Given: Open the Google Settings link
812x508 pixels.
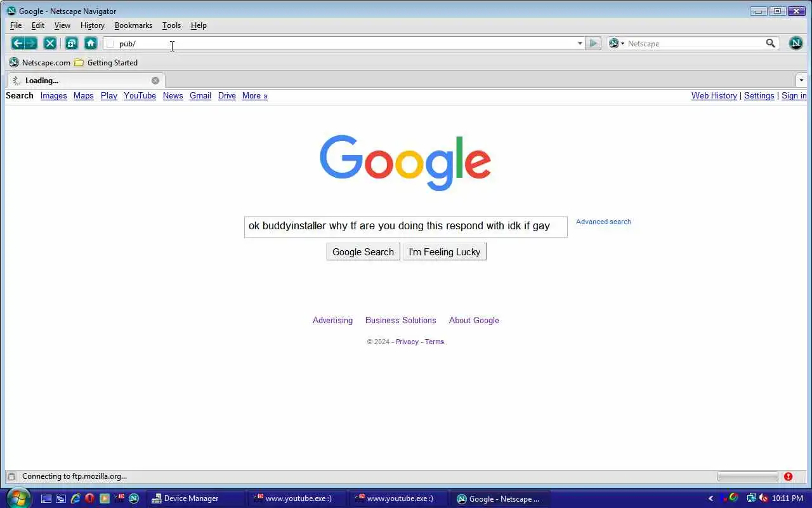Looking at the screenshot, I should [759, 95].
